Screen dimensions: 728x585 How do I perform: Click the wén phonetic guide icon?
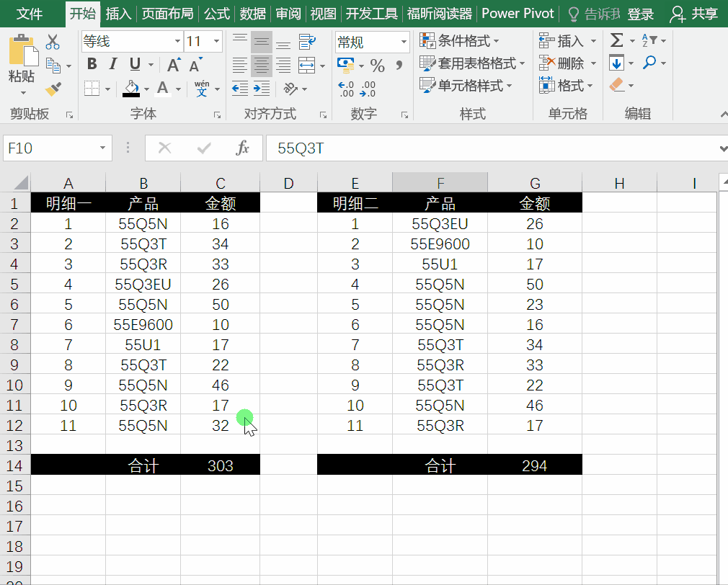[202, 88]
